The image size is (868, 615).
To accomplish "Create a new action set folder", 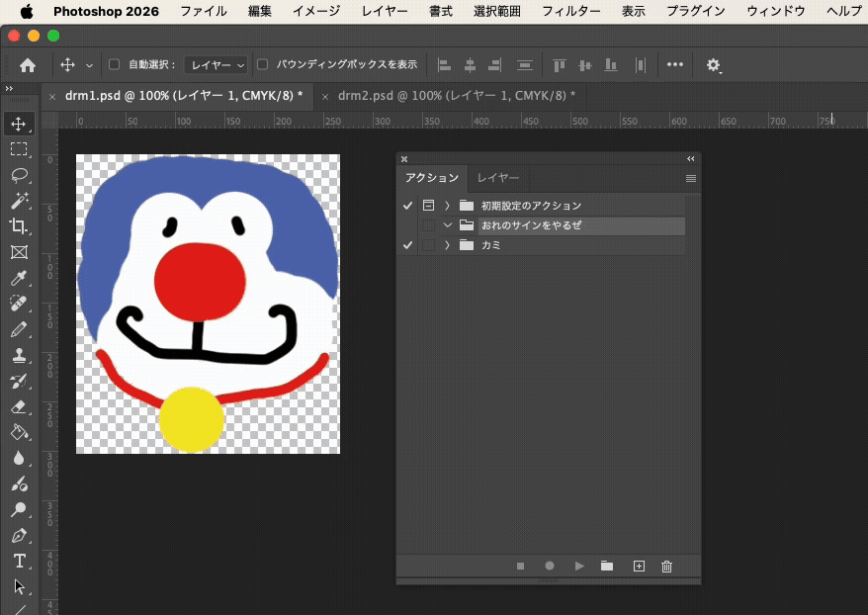I will (x=607, y=566).
